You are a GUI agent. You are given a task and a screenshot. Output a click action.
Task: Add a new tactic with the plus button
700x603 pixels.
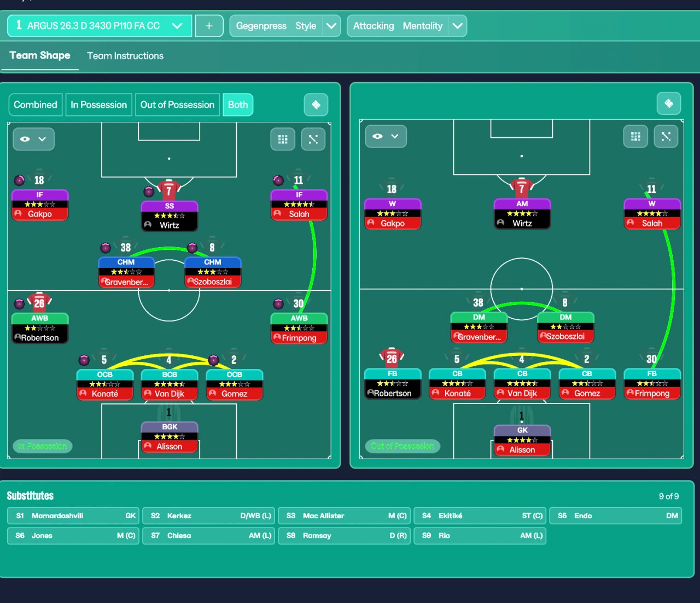point(209,26)
